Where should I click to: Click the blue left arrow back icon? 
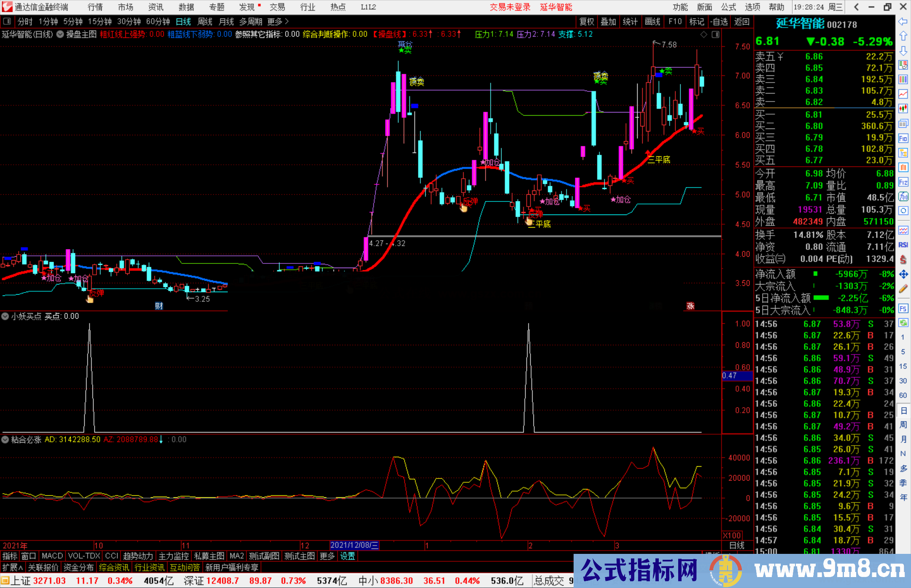pyautogui.click(x=903, y=21)
